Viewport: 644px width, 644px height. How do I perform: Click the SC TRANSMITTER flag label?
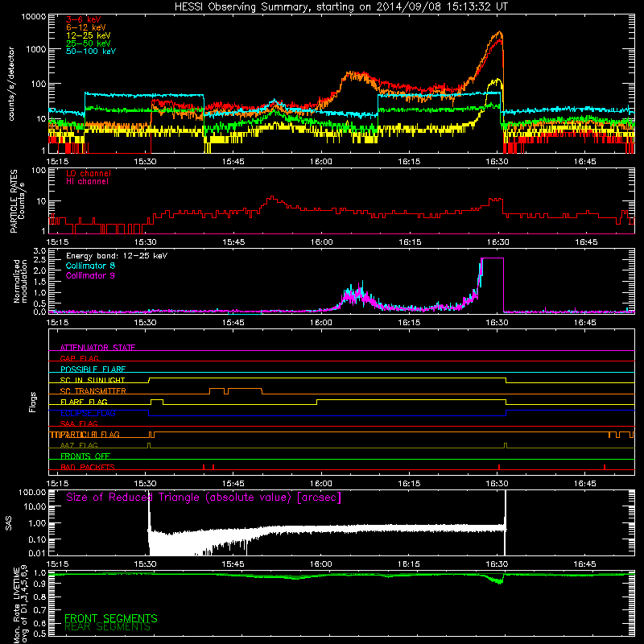(x=93, y=390)
